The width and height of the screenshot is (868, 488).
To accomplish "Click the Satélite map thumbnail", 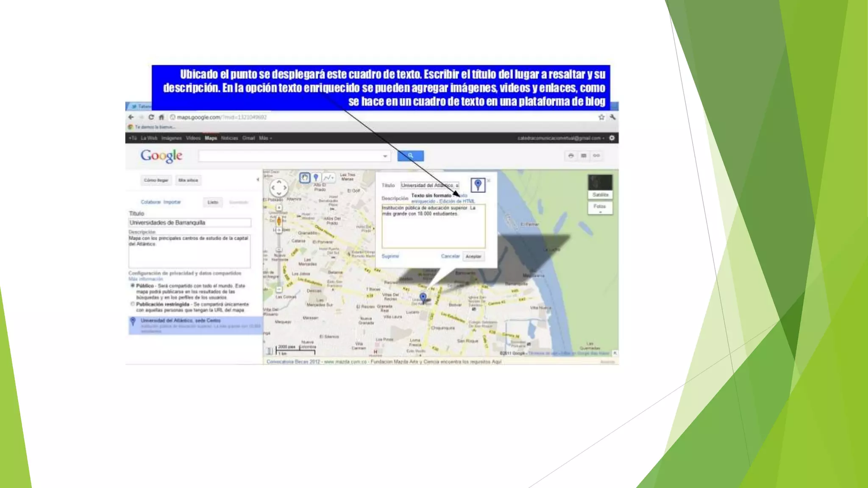I will pyautogui.click(x=600, y=186).
